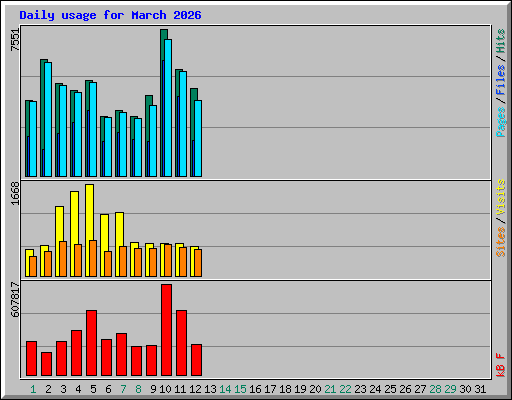Click day 21 on the date axis
512x400 pixels.
tap(330, 389)
